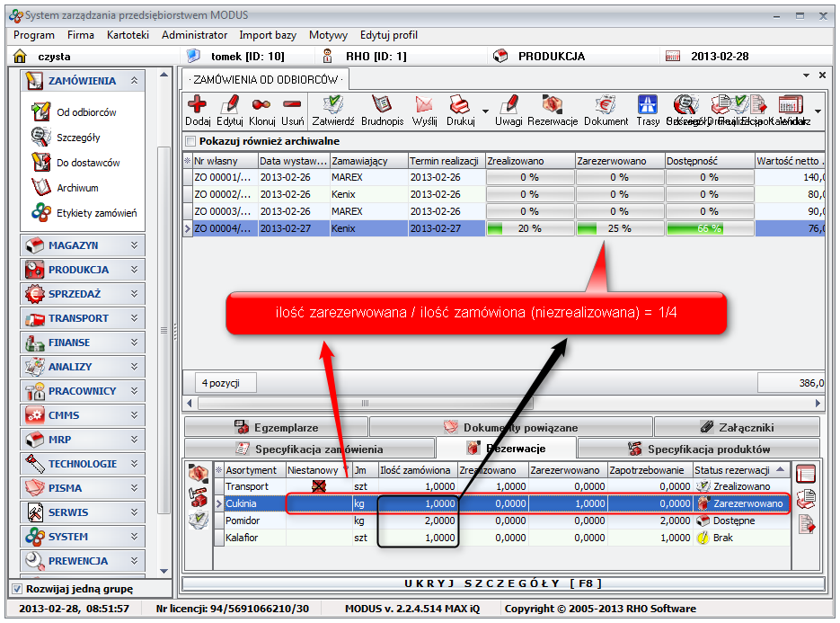Screen dimensions: 840x623
Task: Click the 66% Dostępność progress bar
Action: (709, 228)
